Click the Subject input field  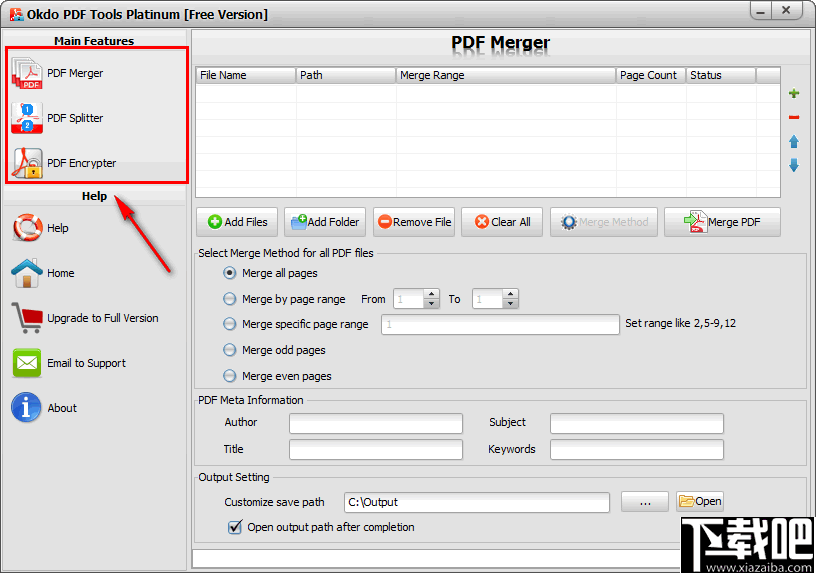tap(636, 423)
